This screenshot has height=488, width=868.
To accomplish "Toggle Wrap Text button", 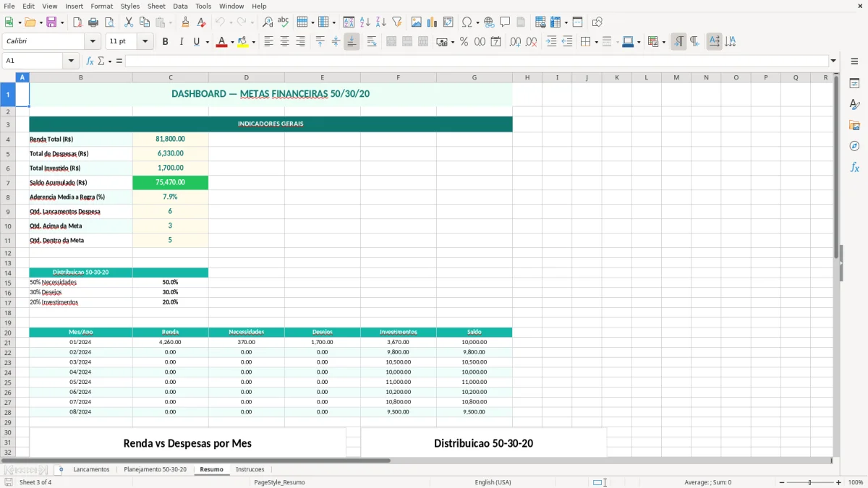I will tap(372, 42).
